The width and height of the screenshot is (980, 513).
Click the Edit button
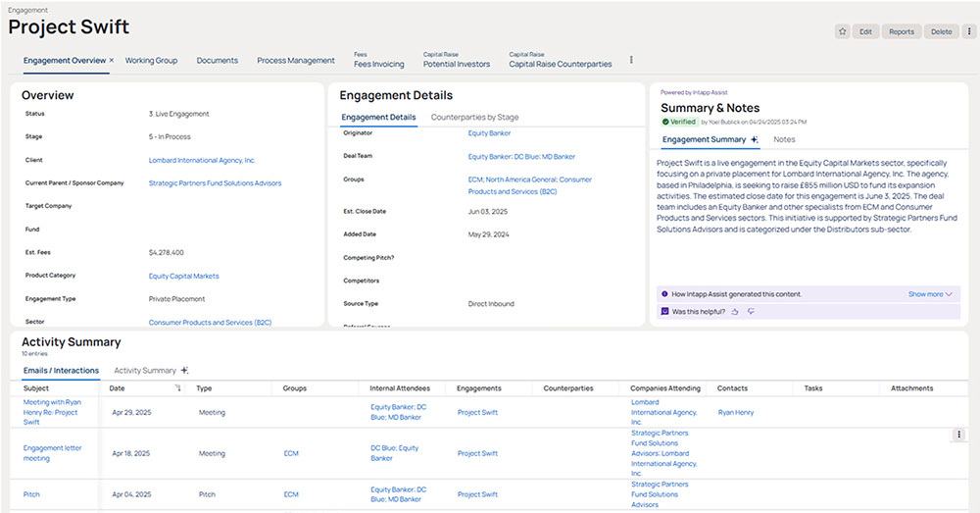[865, 31]
